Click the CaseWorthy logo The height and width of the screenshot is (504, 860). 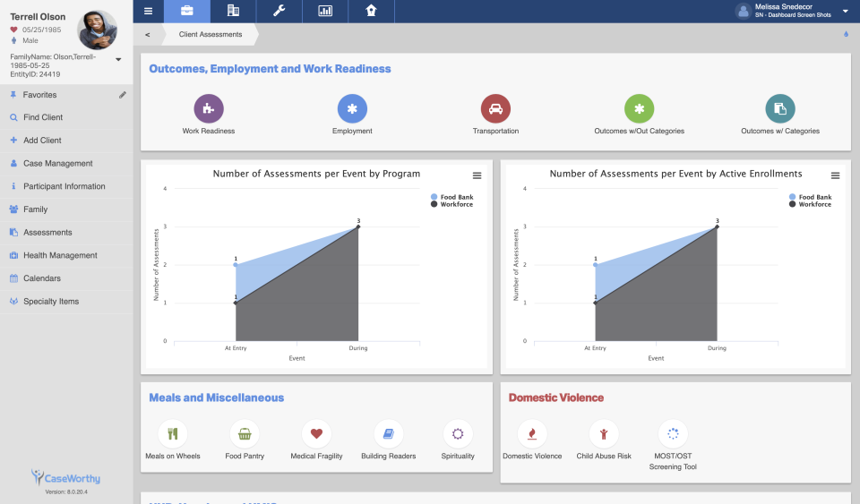pyautogui.click(x=65, y=477)
